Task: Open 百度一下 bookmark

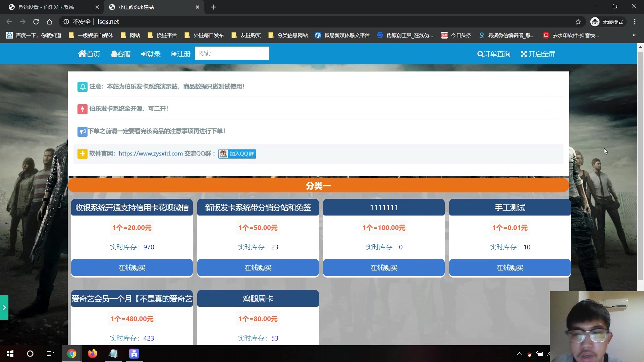Action: point(34,35)
